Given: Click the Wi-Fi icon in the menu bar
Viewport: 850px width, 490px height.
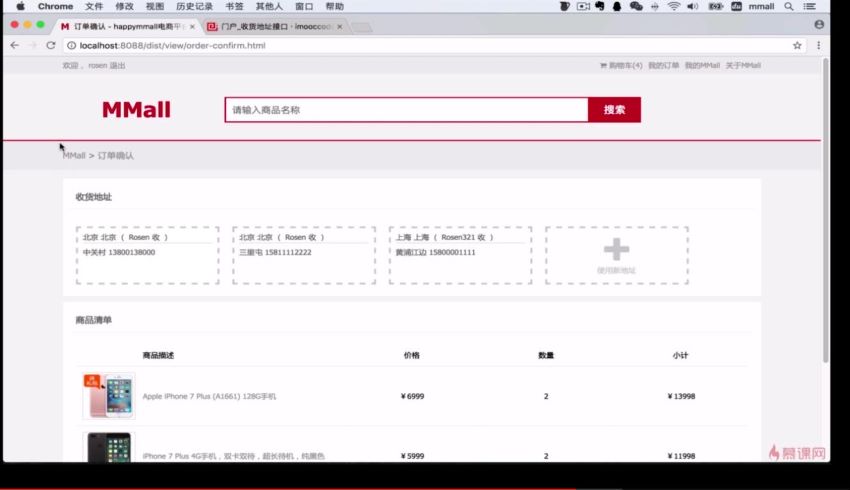Looking at the screenshot, I should [x=673, y=6].
